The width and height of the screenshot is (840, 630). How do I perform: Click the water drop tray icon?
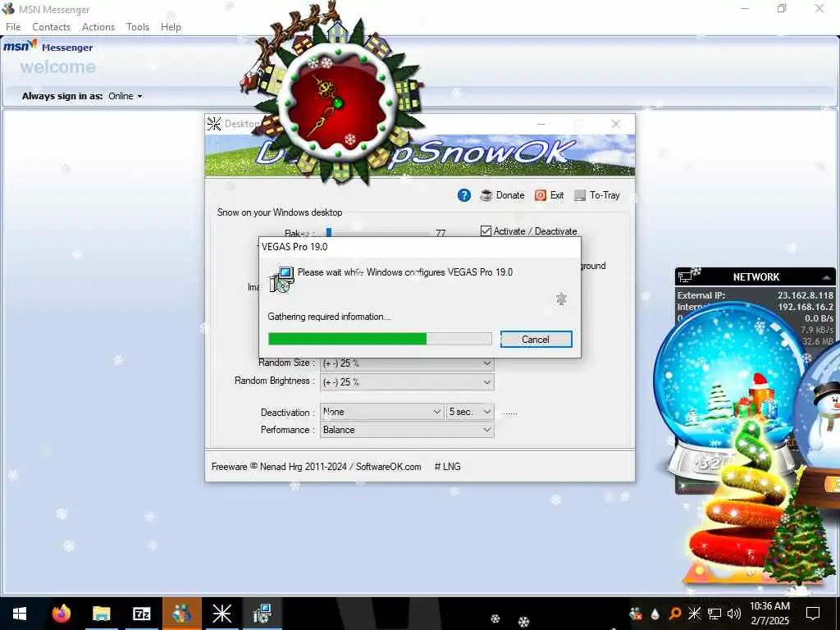coord(655,614)
